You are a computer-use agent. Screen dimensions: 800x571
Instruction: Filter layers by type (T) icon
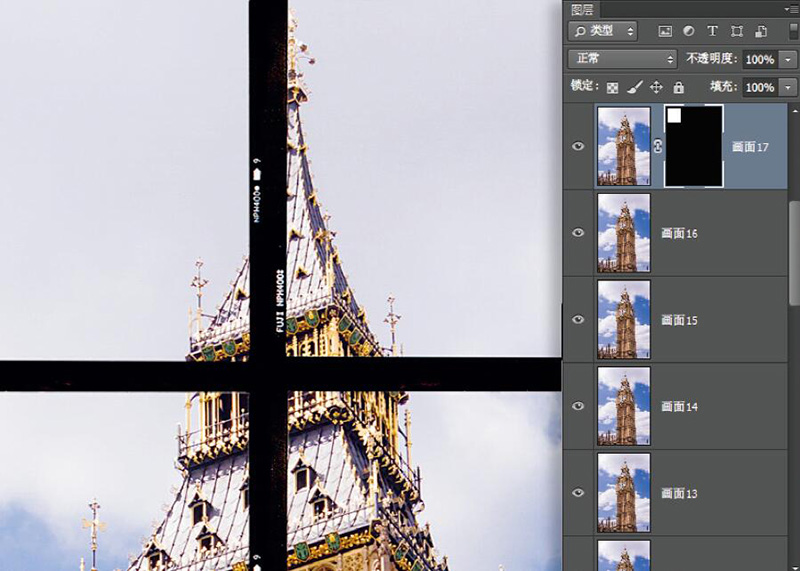712,31
